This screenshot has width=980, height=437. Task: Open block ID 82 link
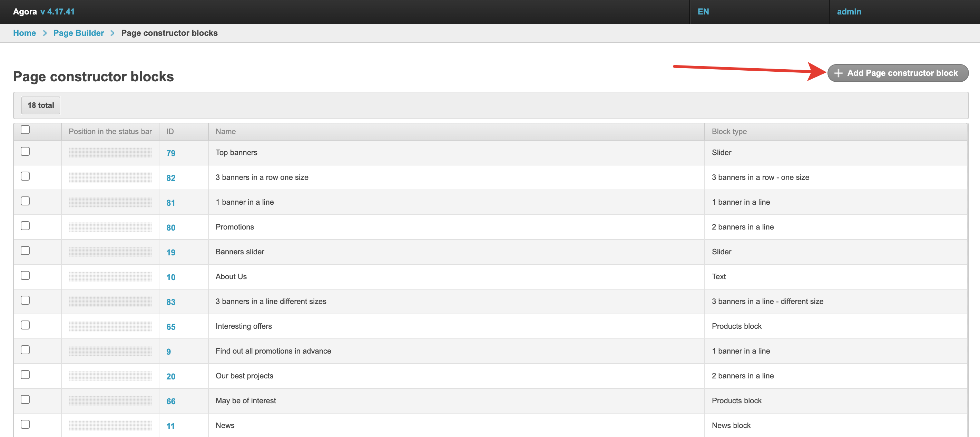171,178
